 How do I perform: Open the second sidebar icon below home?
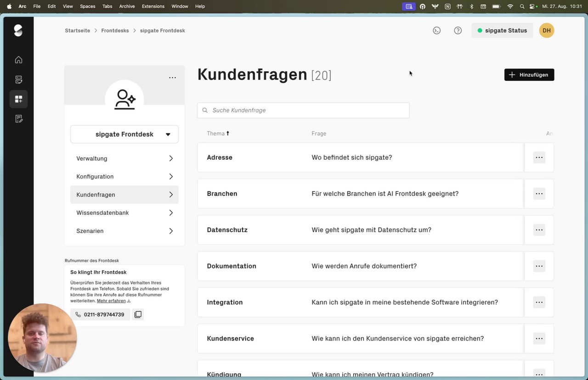point(18,79)
